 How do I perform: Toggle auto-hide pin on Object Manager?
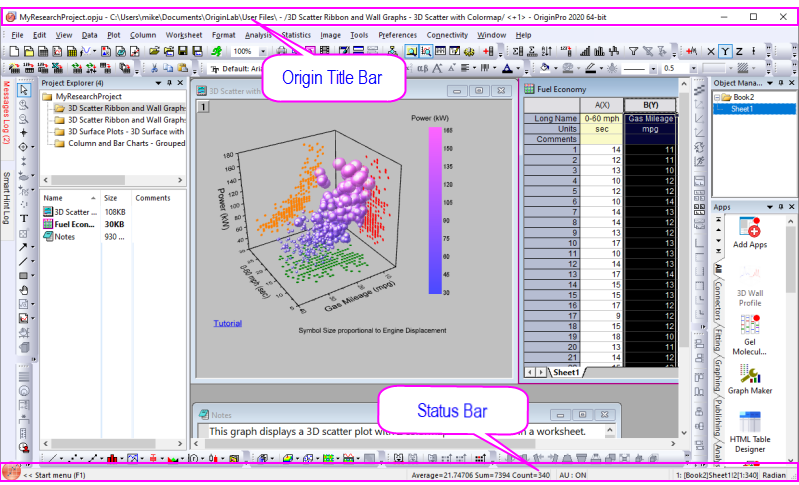(781, 83)
